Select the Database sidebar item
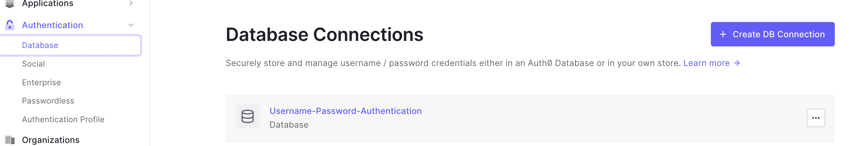Image resolution: width=868 pixels, height=146 pixels. coord(70,45)
